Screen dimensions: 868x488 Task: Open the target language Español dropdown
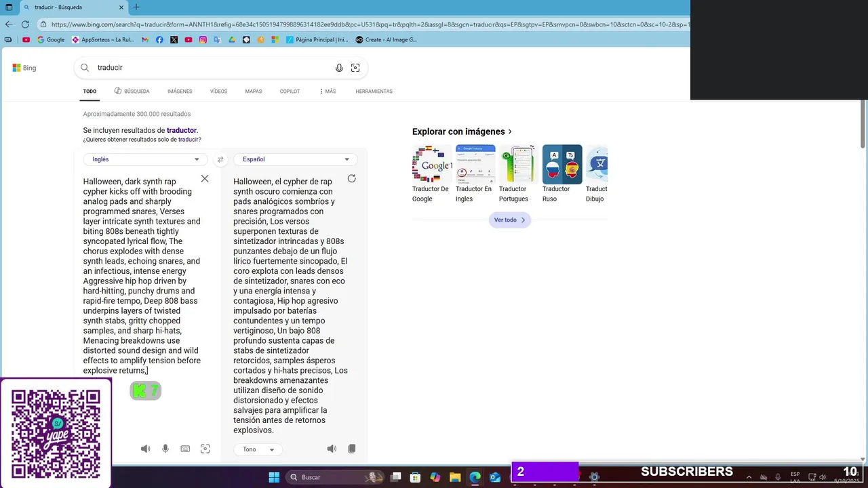point(296,159)
